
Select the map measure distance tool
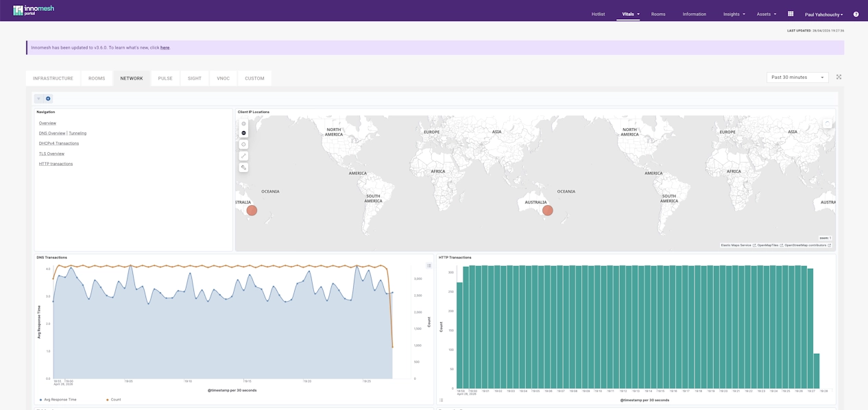pyautogui.click(x=243, y=156)
